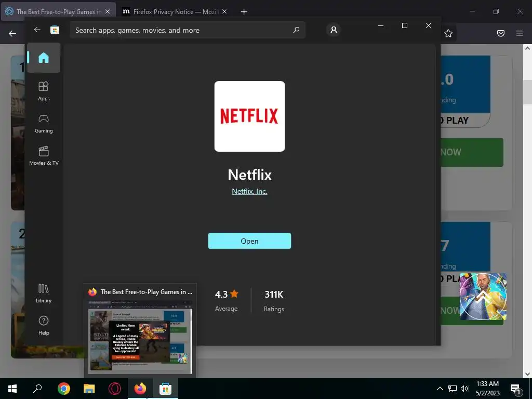Image resolution: width=532 pixels, height=399 pixels.
Task: Launch Google Chrome from taskbar
Action: (x=63, y=389)
